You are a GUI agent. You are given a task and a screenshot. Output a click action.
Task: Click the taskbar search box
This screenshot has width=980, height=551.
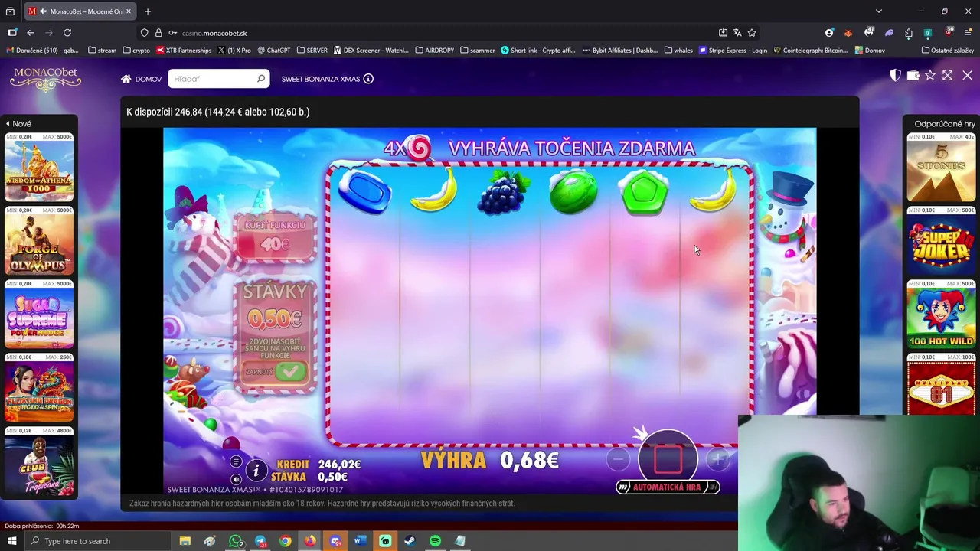[x=97, y=541]
